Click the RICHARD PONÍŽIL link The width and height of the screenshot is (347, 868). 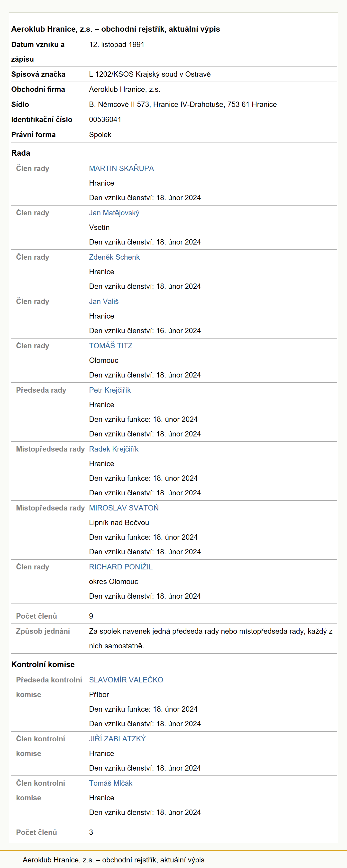[x=121, y=567]
